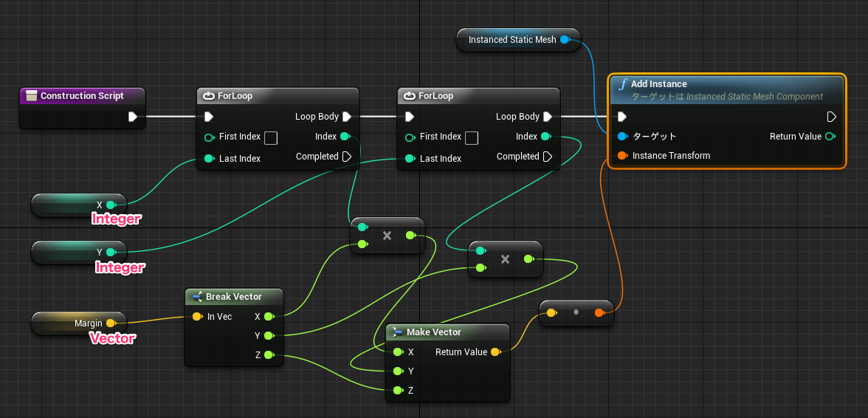Select the Margin variable node

pos(78,323)
